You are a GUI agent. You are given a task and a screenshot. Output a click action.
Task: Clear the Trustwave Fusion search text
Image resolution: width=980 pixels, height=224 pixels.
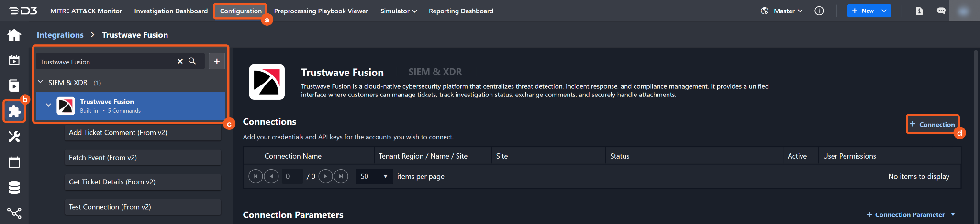coord(180,61)
